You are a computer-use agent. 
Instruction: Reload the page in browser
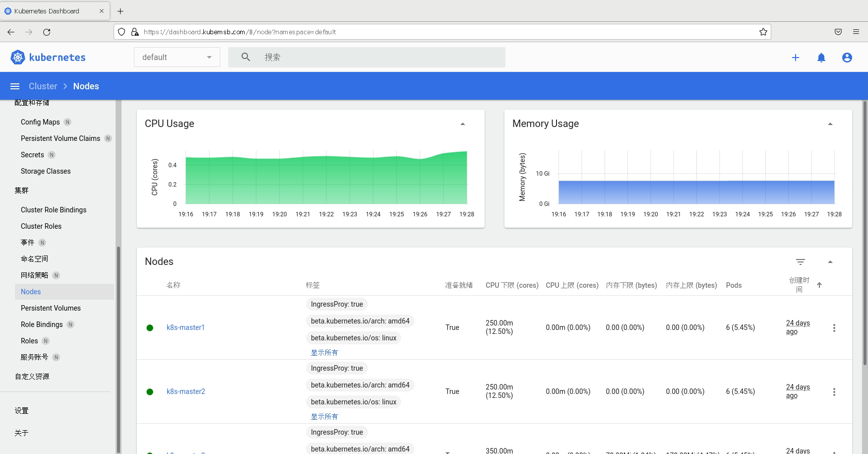(x=47, y=32)
